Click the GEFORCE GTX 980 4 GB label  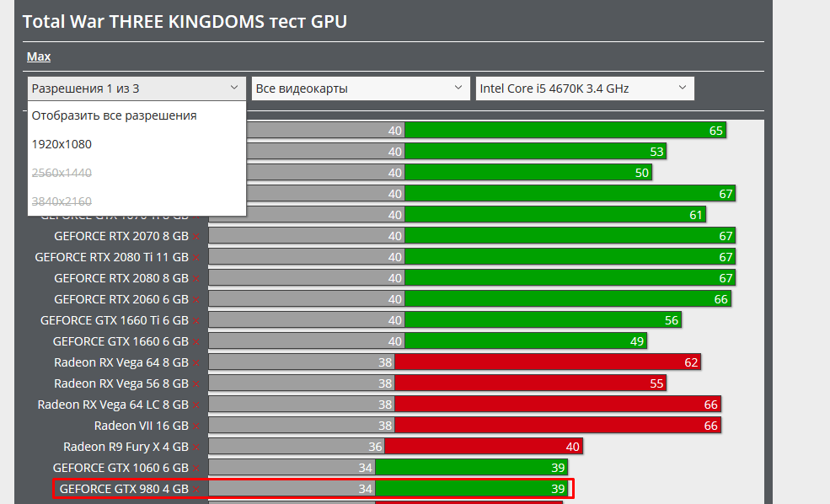tap(124, 489)
